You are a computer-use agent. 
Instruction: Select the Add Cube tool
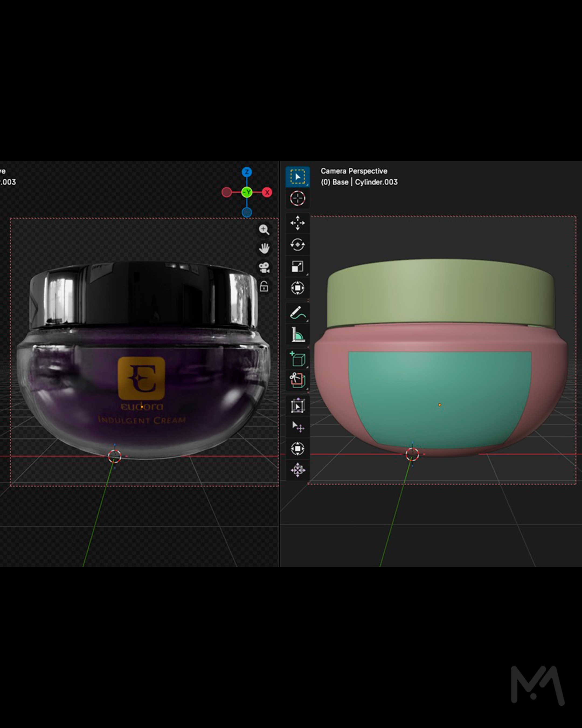pyautogui.click(x=297, y=359)
